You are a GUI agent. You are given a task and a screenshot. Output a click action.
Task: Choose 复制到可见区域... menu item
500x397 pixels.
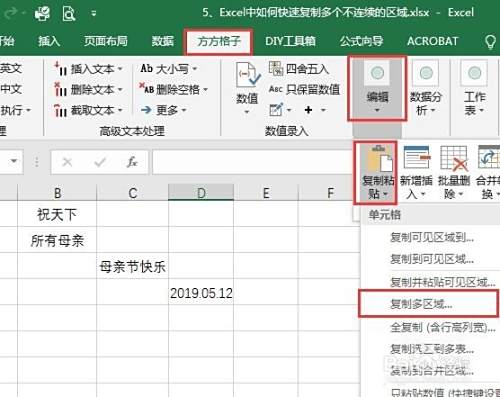point(432,259)
